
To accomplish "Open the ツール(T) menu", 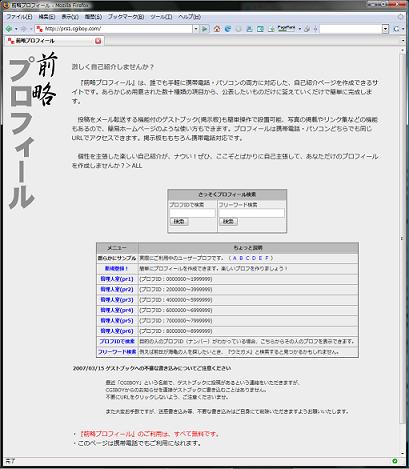I will click(x=161, y=17).
